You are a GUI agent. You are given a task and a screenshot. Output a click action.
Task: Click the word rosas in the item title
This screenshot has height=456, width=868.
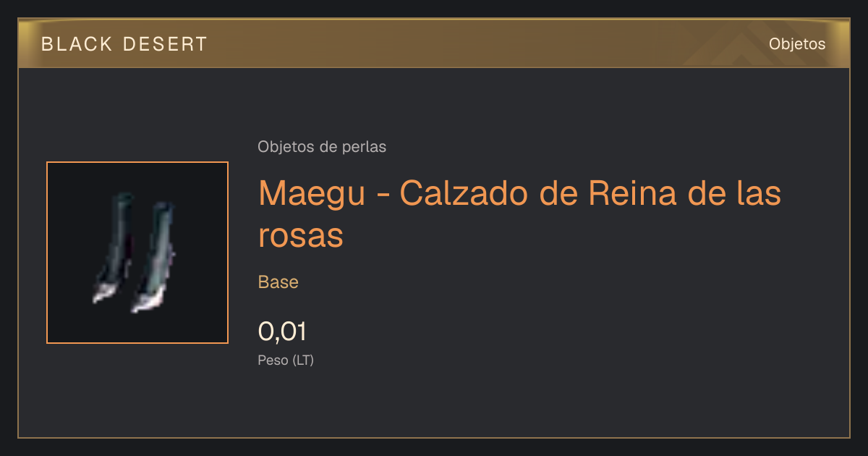pos(301,236)
